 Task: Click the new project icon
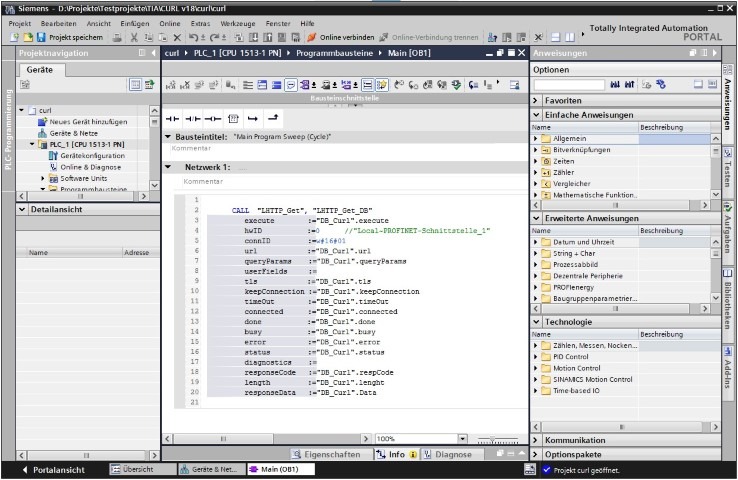point(15,37)
